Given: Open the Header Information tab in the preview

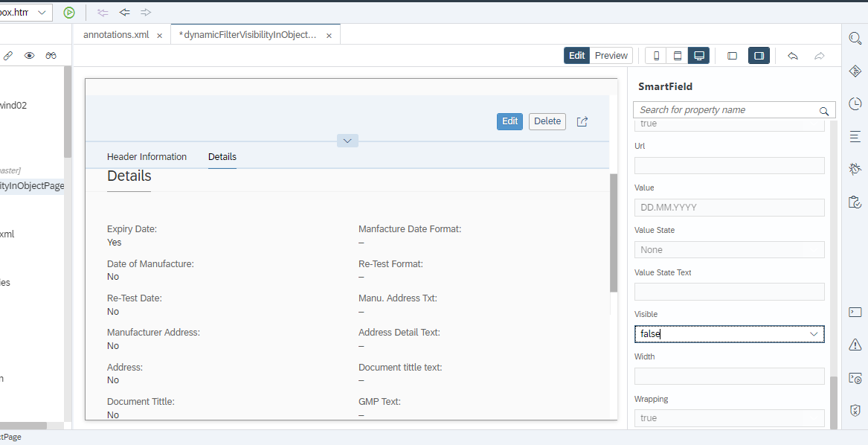Looking at the screenshot, I should 147,156.
